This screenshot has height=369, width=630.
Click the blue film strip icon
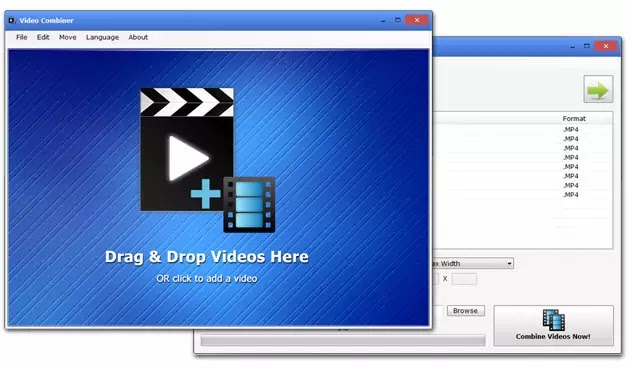(250, 205)
